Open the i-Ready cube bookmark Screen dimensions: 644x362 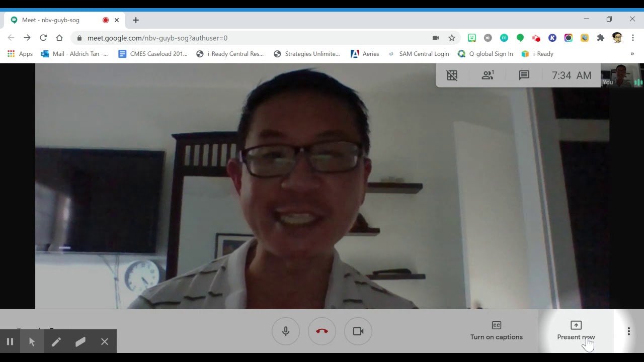click(x=537, y=54)
